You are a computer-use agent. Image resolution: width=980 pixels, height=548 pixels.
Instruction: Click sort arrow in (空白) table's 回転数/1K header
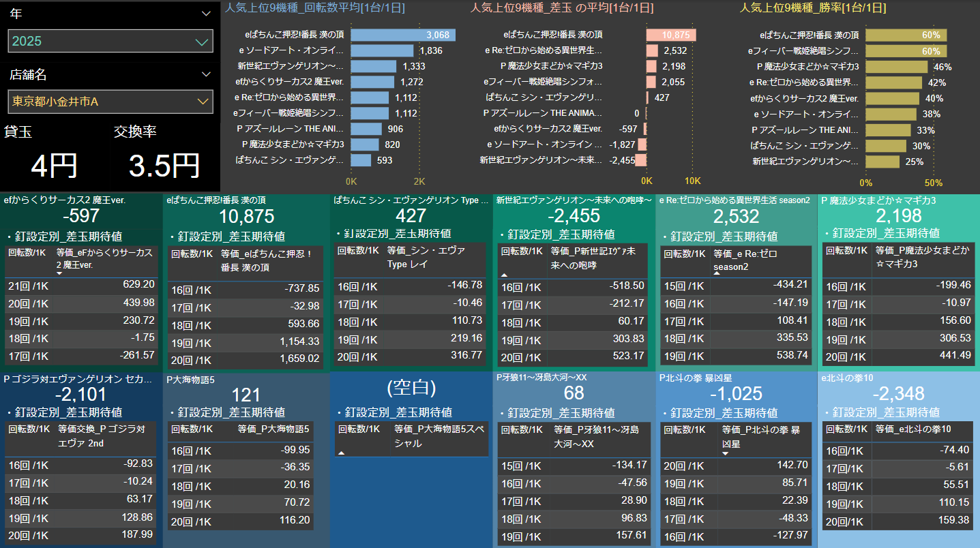pos(341,453)
